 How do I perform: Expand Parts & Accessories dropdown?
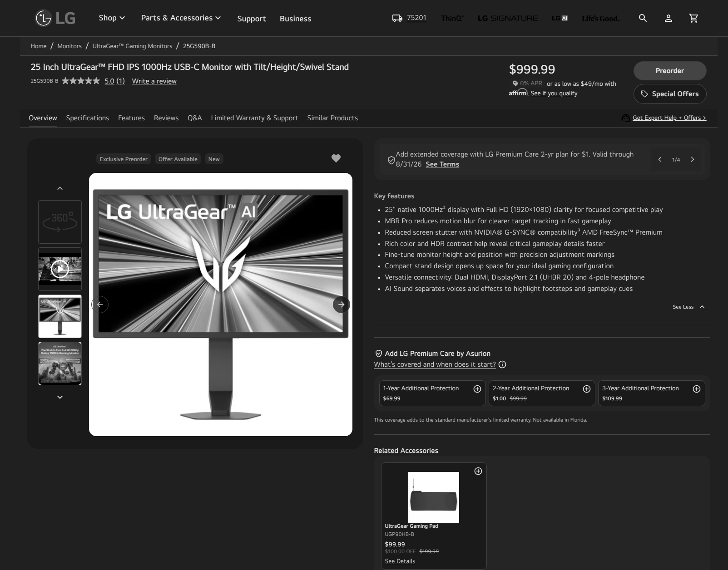point(181,18)
